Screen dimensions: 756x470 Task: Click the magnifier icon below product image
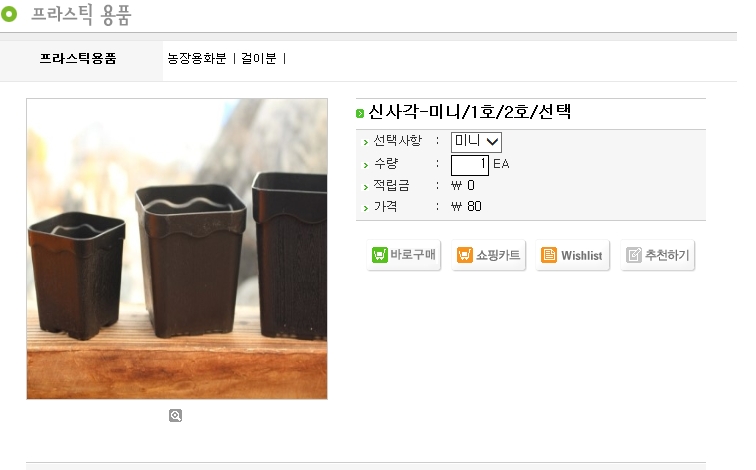pos(176,416)
